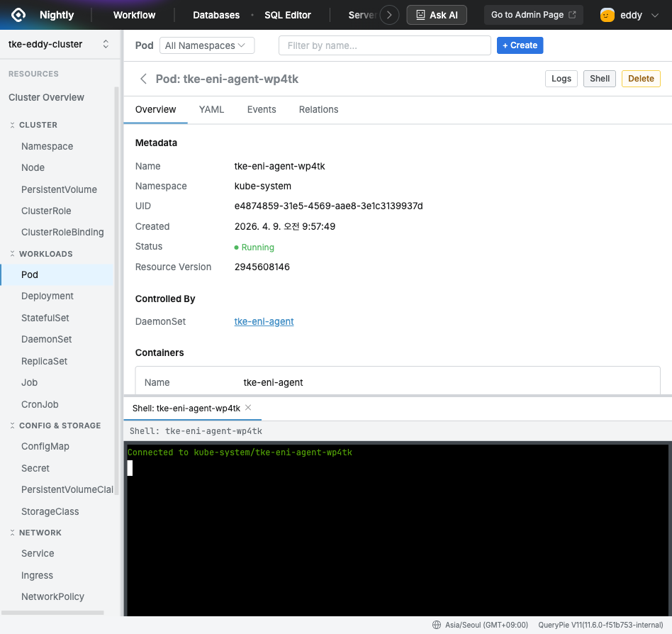Open DaemonSet in the sidebar
The height and width of the screenshot is (634, 672).
pos(47,340)
